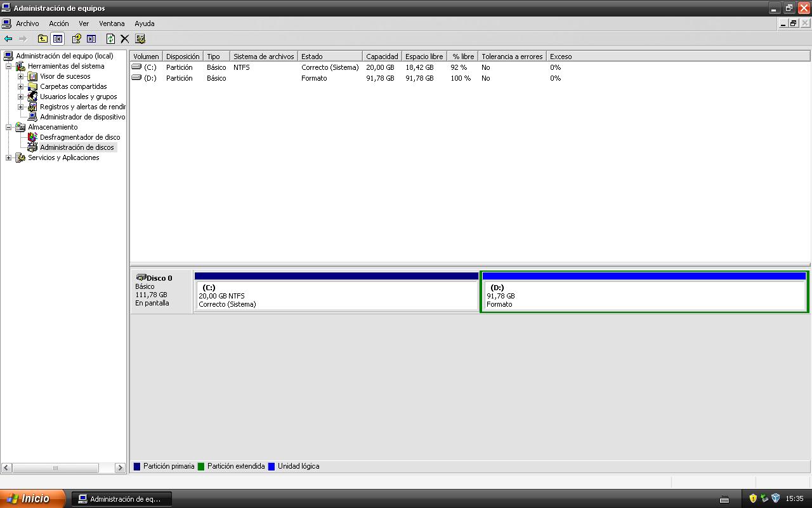Toggle the console tree show/hide toolbar button

click(58, 39)
